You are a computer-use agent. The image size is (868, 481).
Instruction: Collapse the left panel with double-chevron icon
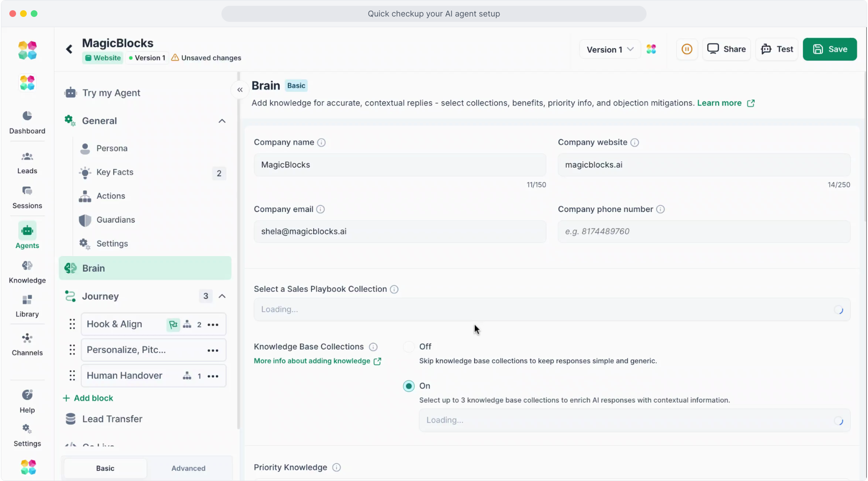click(240, 90)
